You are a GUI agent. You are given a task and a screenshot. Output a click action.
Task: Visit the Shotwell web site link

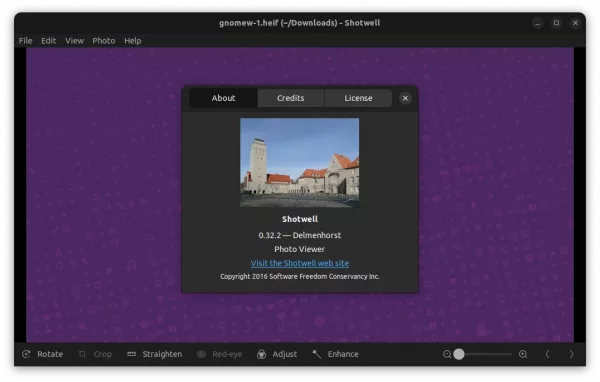pos(300,263)
